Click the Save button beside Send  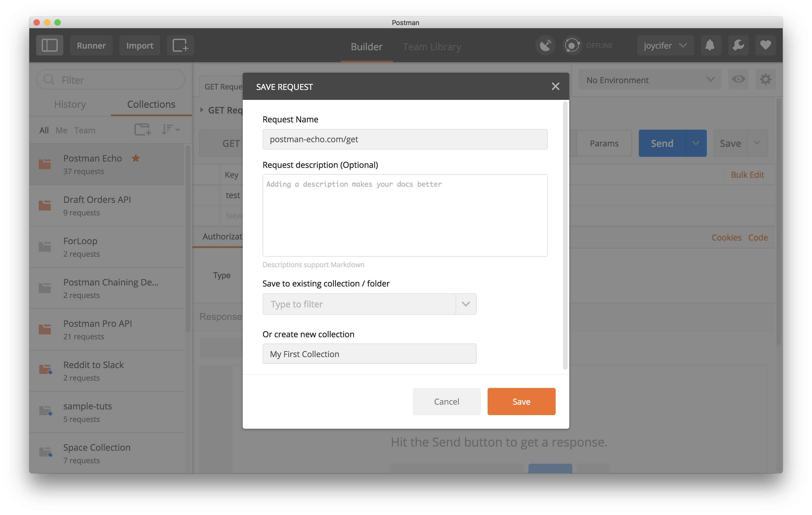pos(730,143)
